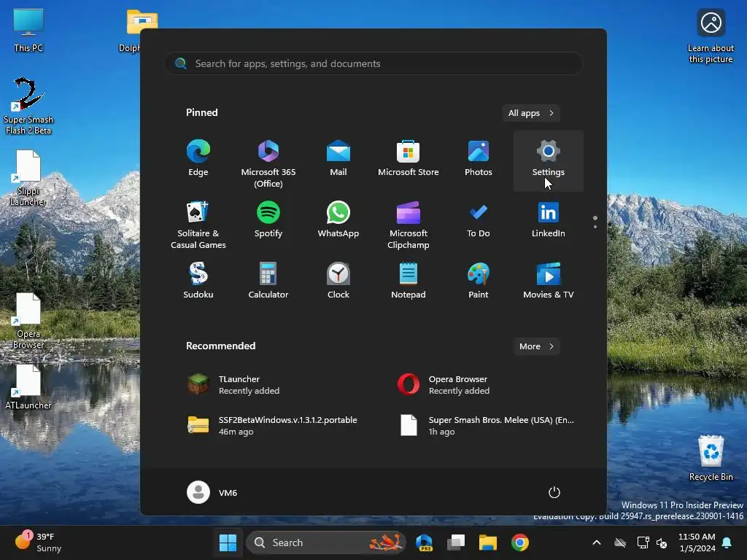747x560 pixels.
Task: Open Edge Preview from taskbar
Action: pos(424,542)
